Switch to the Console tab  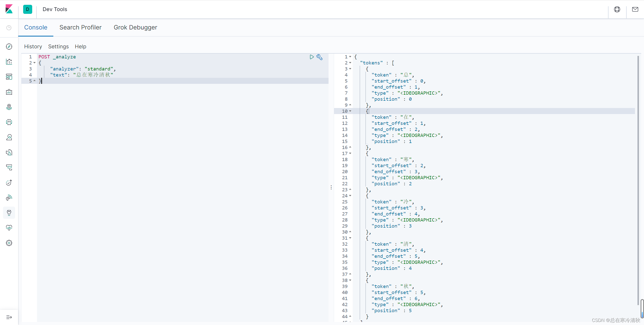(x=36, y=27)
